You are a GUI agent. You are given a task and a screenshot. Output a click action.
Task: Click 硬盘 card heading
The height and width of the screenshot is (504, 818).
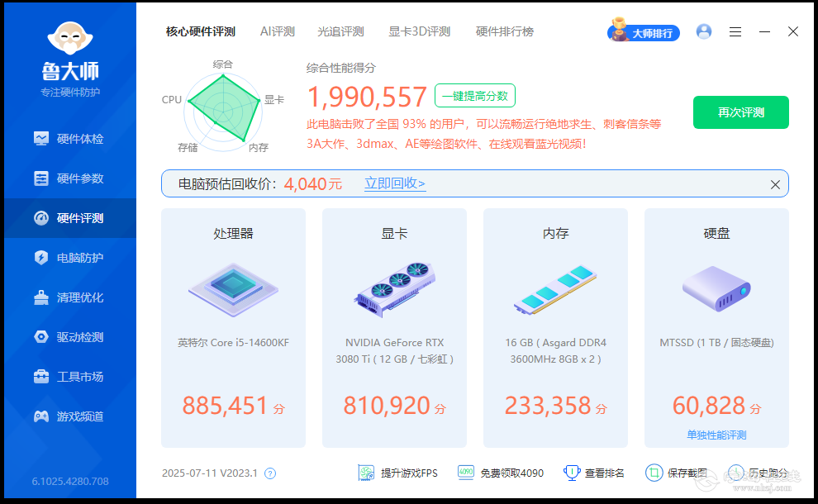click(x=717, y=233)
